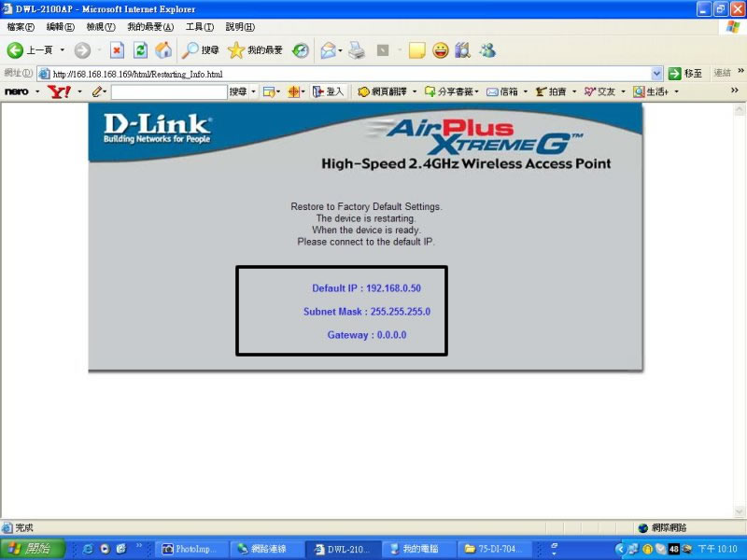Go to the Home page icon
Viewport: 747px width, 560px height.
[x=163, y=50]
